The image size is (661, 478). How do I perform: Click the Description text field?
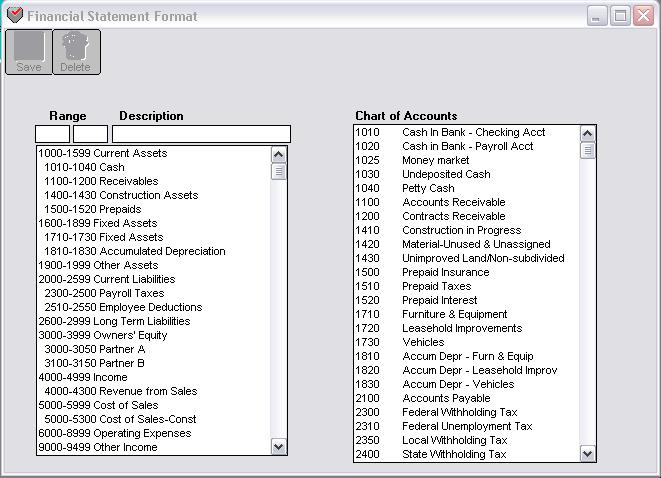(x=201, y=134)
